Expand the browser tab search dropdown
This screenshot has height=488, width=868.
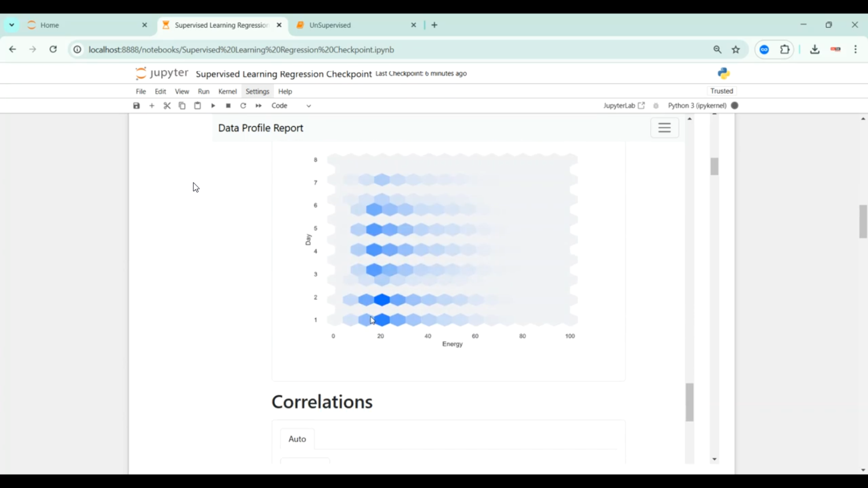12,25
